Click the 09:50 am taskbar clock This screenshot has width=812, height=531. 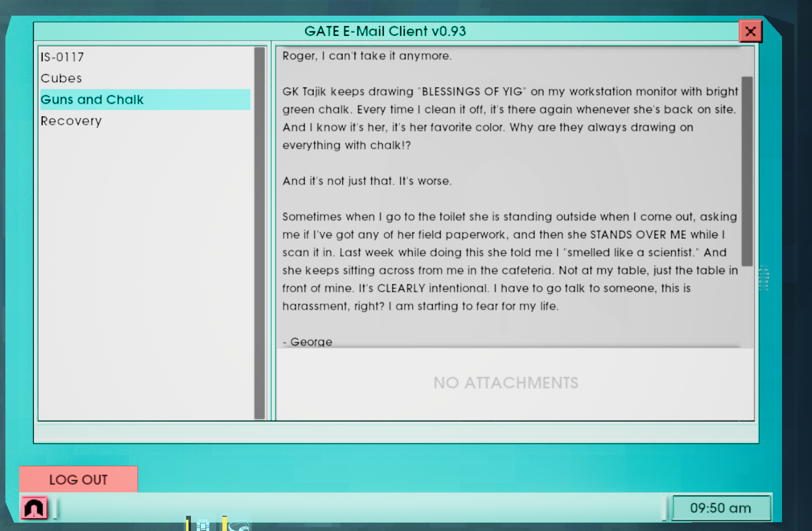pos(721,508)
